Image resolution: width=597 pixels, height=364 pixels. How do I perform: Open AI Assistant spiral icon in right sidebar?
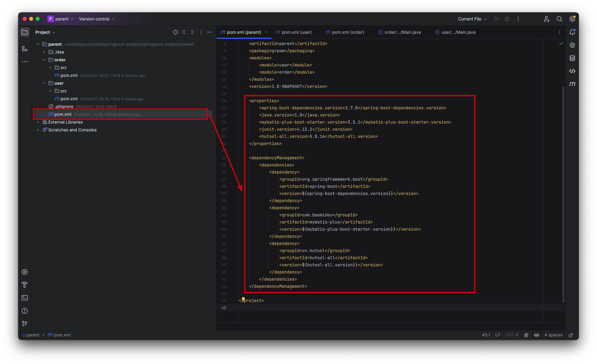coord(572,45)
